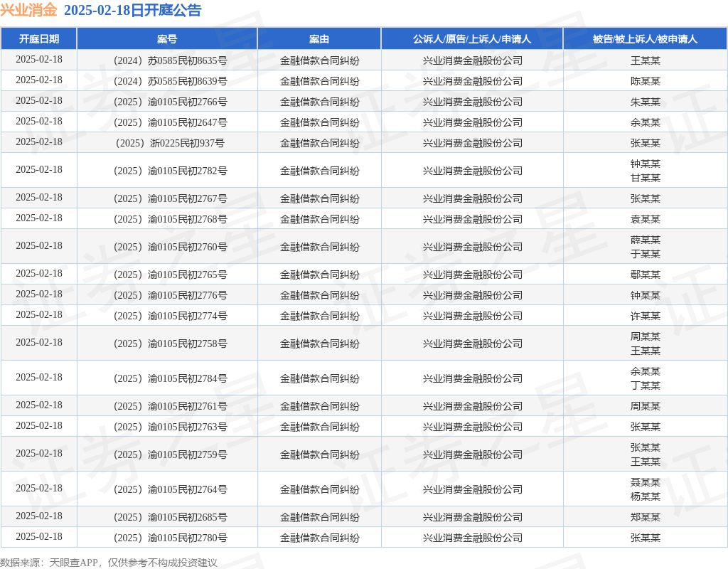
Task: Click case number (2025)渝0105民初2685号
Action: tap(171, 518)
